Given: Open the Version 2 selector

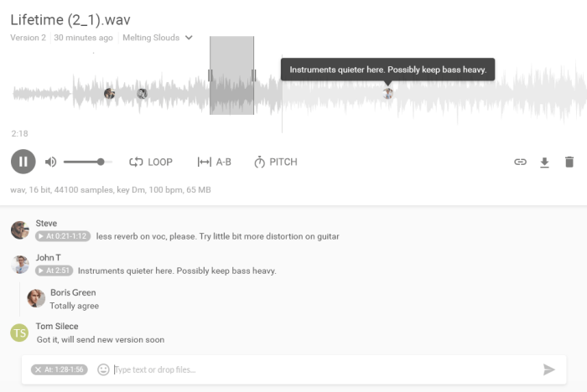Looking at the screenshot, I should pyautogui.click(x=28, y=38).
